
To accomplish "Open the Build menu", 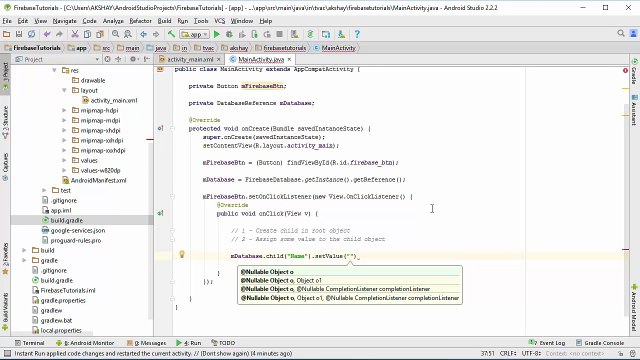I will [164, 21].
